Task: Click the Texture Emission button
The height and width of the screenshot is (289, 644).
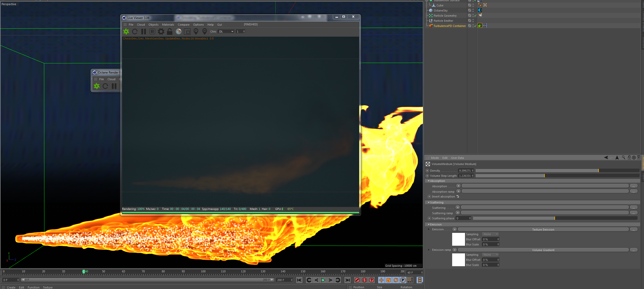Action: [543, 230]
